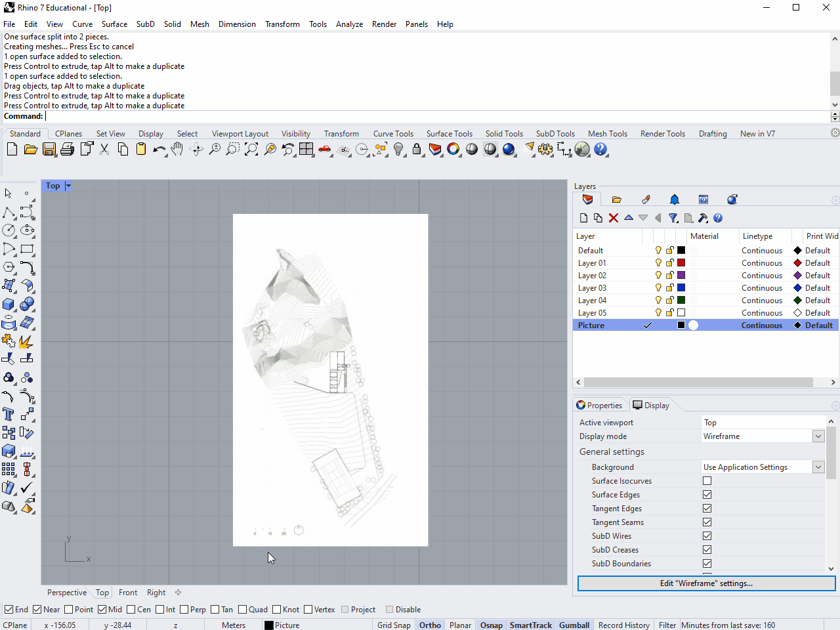The width and height of the screenshot is (840, 630).
Task: Click the Cut scissors icon
Action: [104, 150]
